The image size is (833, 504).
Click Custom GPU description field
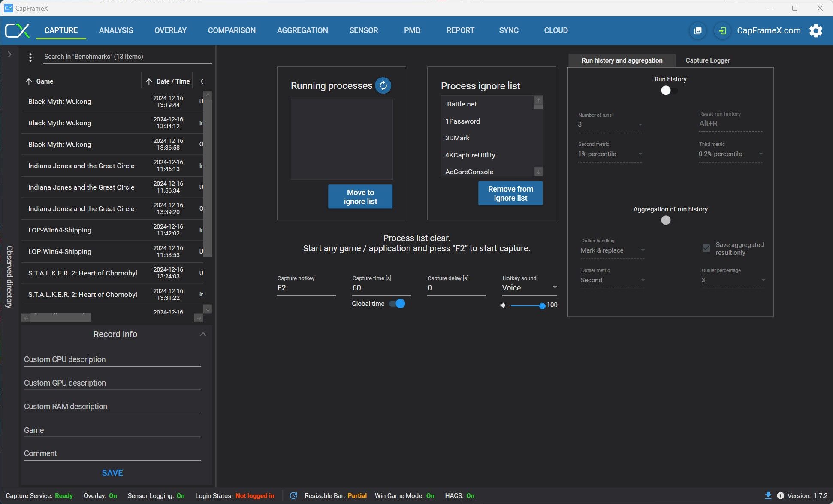112,383
